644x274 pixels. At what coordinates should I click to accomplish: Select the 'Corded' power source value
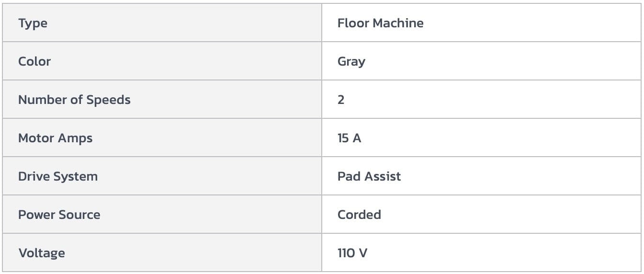coord(359,215)
